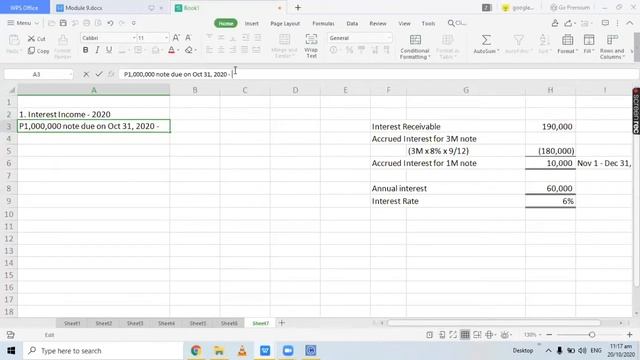Click the zoom in plus button on the slider
This screenshot has height=360, width=640.
coord(629,335)
